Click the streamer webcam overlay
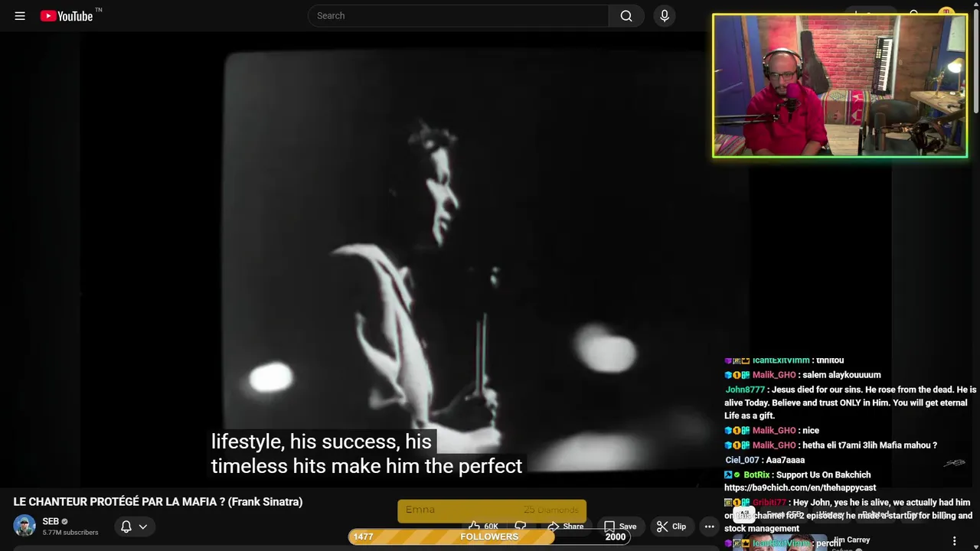 [840, 86]
